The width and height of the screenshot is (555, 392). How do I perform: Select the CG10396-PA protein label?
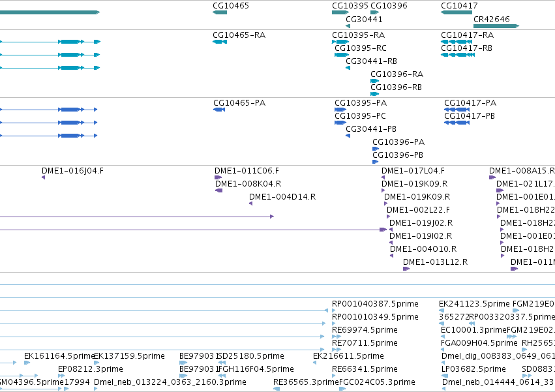[x=398, y=142]
